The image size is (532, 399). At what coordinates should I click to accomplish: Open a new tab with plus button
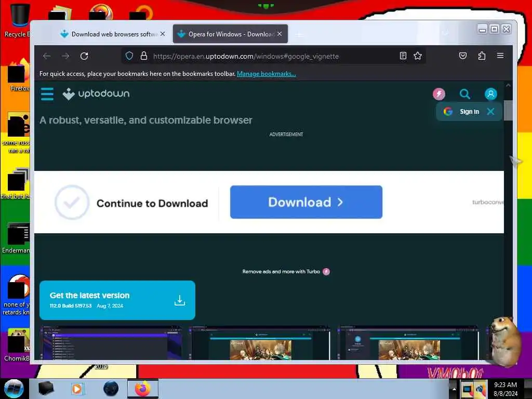click(x=299, y=34)
